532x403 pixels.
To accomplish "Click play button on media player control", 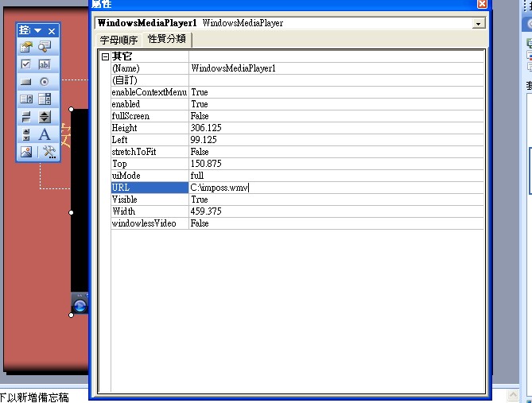I will coord(80,306).
